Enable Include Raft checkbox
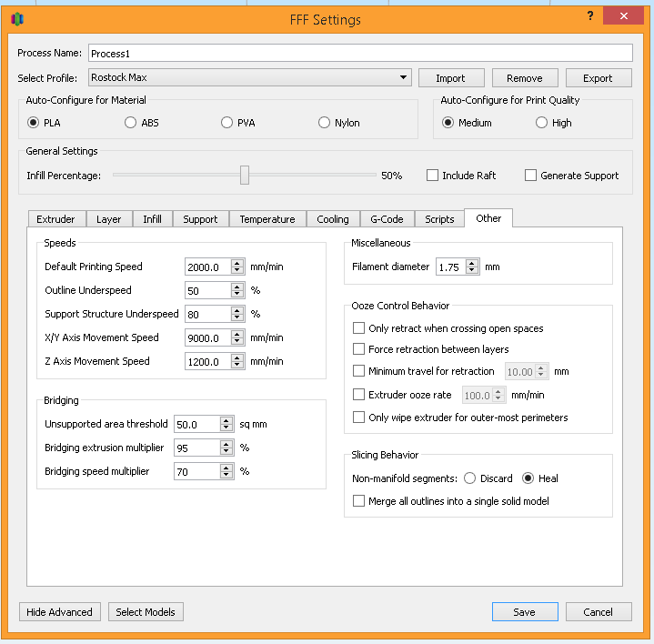The width and height of the screenshot is (654, 644). point(433,176)
